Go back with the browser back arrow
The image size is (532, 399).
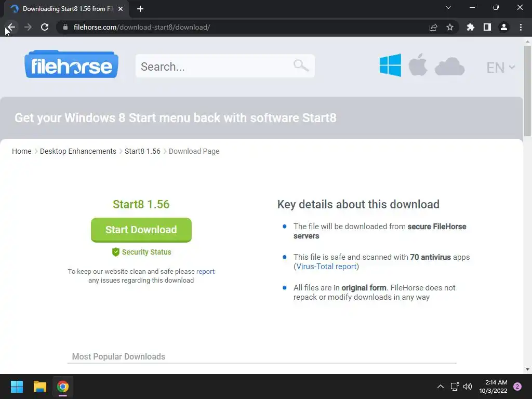tap(11, 27)
